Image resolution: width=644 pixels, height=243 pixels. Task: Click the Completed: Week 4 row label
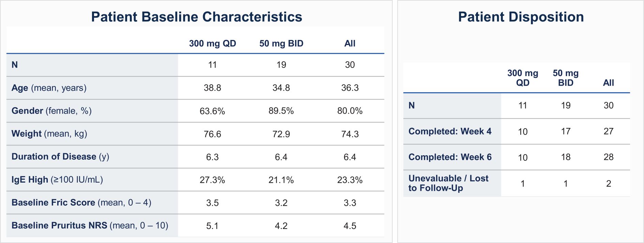450,131
